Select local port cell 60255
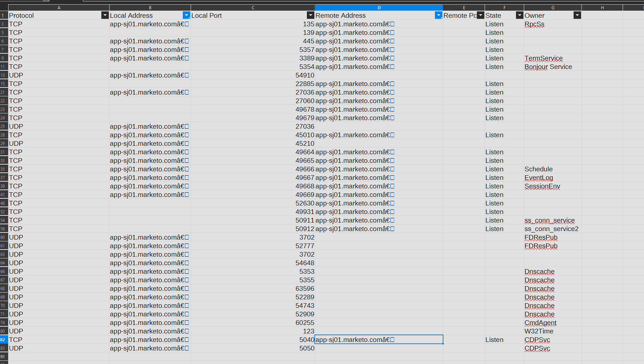The width and height of the screenshot is (644, 364). coord(253,323)
